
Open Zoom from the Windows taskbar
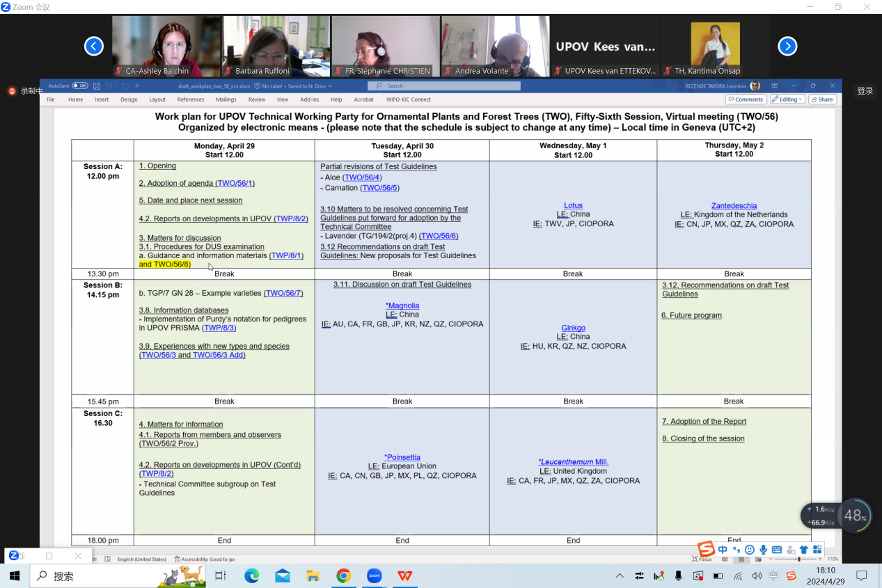click(374, 576)
